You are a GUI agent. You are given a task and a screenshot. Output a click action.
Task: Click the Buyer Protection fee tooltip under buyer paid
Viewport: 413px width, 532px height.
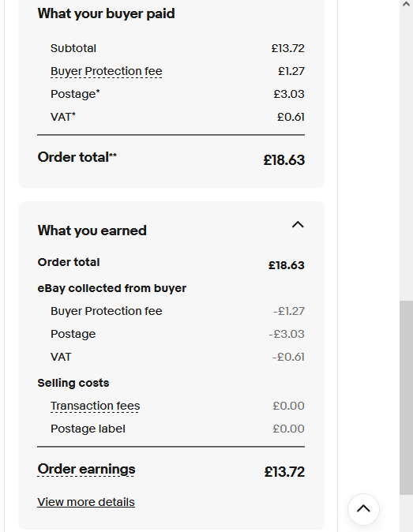[107, 71]
